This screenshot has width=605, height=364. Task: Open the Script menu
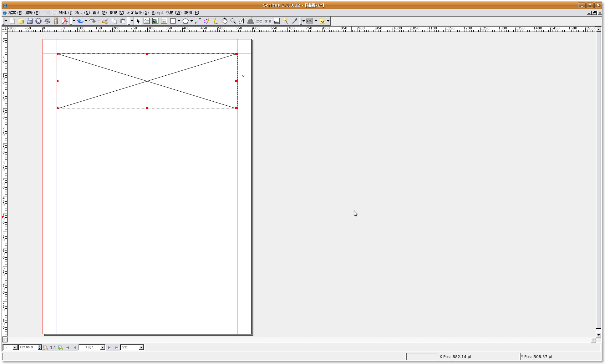click(157, 13)
